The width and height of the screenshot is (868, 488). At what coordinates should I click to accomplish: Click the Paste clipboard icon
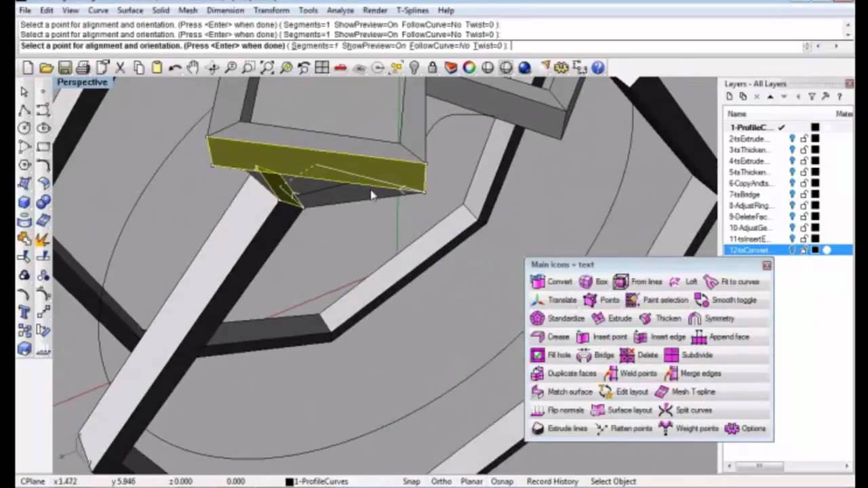[157, 68]
